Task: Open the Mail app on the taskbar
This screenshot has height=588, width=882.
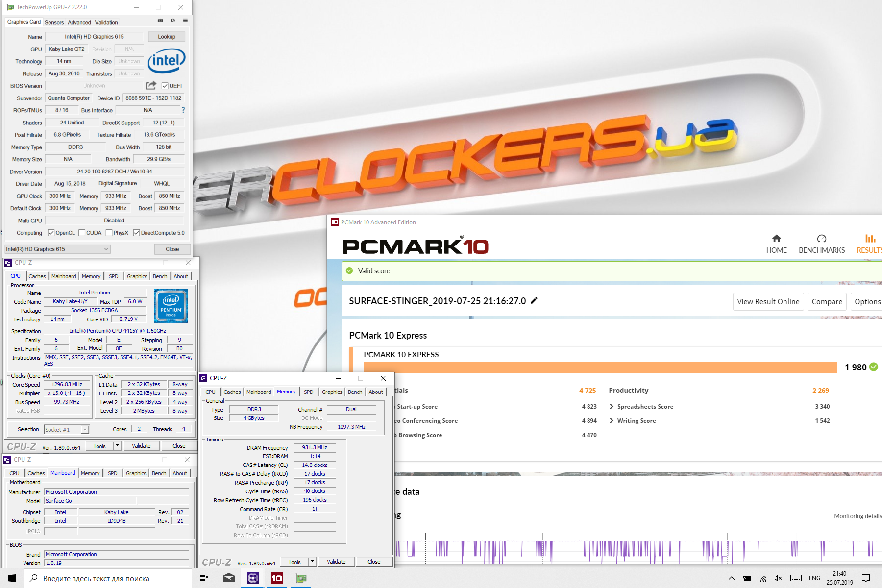Action: click(x=229, y=578)
